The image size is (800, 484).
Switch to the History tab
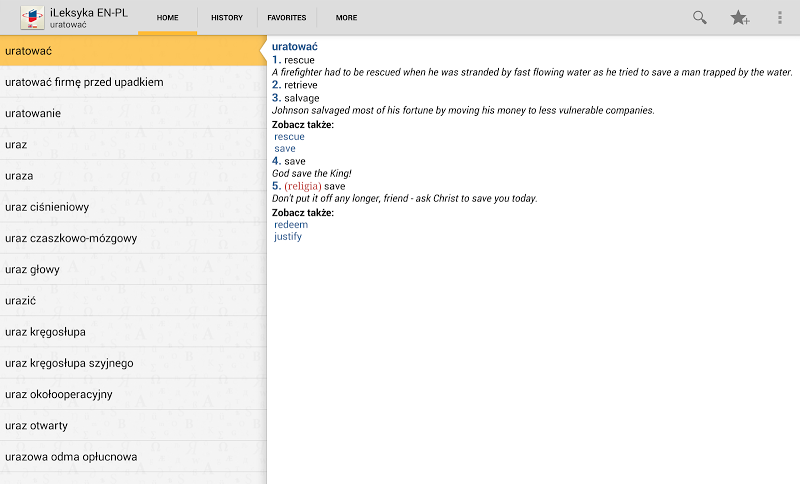pyautogui.click(x=227, y=18)
